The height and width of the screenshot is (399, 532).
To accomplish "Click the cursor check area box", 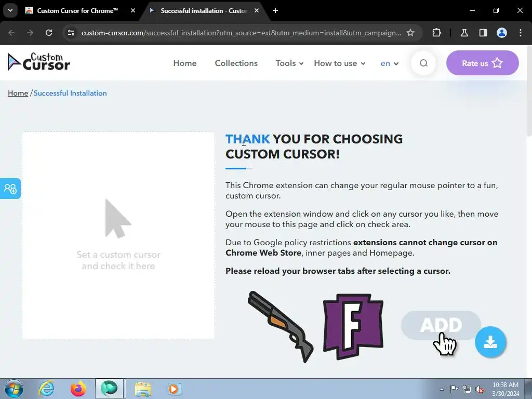I will click(x=118, y=235).
